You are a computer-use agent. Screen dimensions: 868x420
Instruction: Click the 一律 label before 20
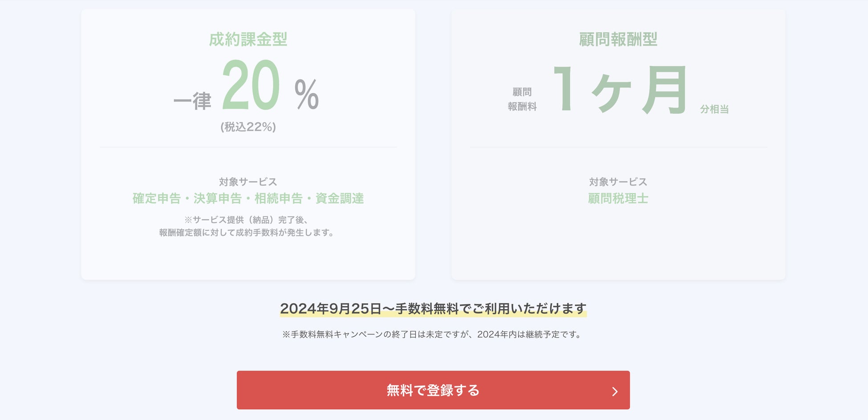tap(192, 101)
